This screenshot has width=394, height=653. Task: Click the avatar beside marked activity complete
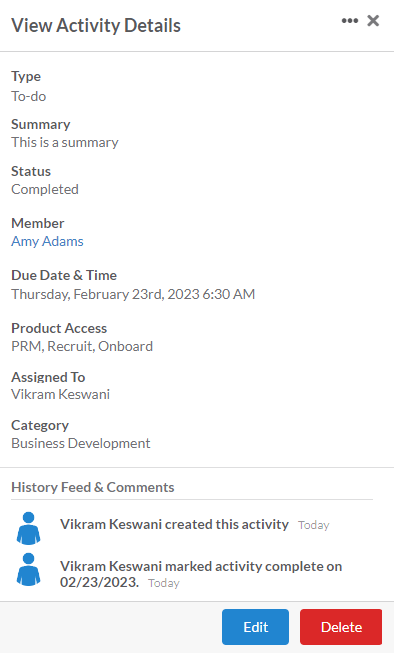(28, 570)
